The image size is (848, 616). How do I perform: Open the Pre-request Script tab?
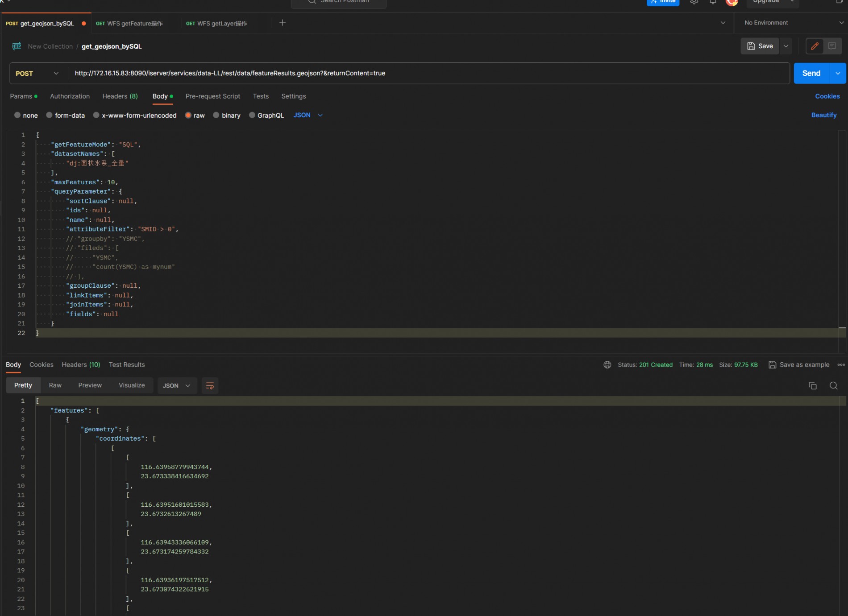point(213,96)
